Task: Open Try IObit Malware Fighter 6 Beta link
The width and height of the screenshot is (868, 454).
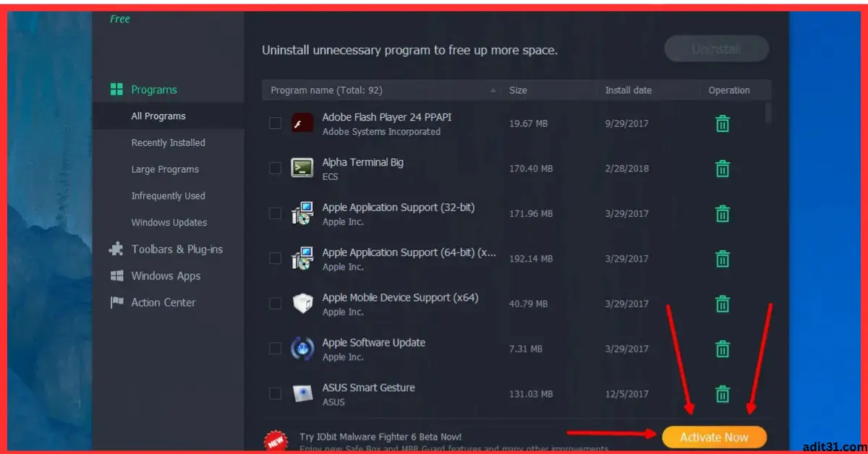Action: pyautogui.click(x=380, y=437)
